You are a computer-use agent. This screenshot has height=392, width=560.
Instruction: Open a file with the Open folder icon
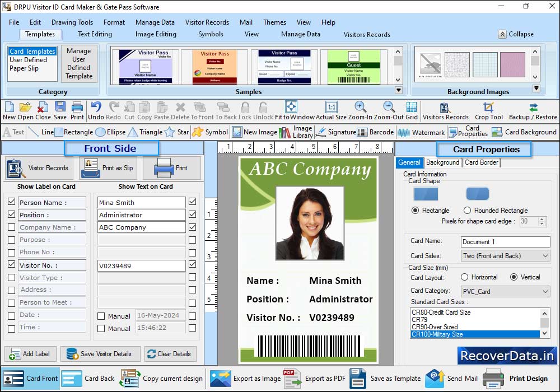25,107
